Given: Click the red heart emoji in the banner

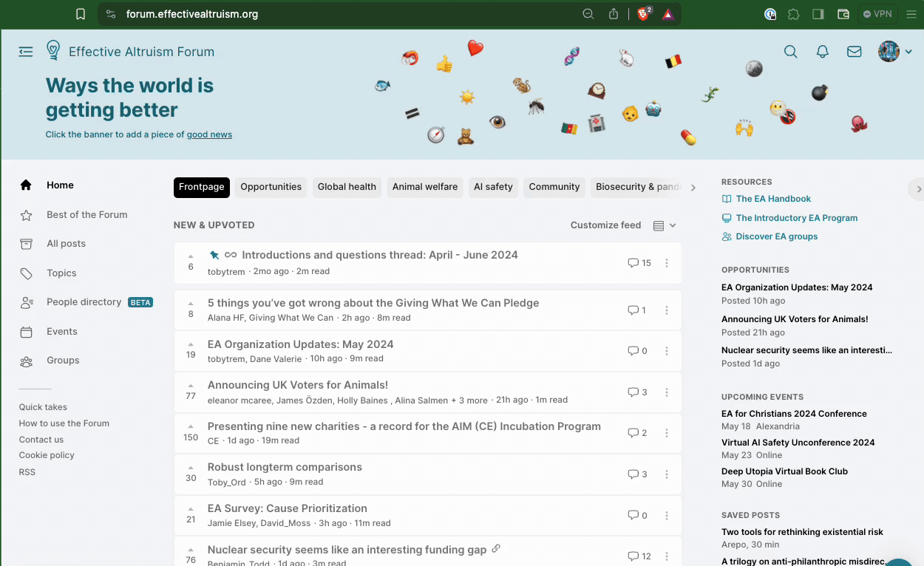Looking at the screenshot, I should click(475, 48).
